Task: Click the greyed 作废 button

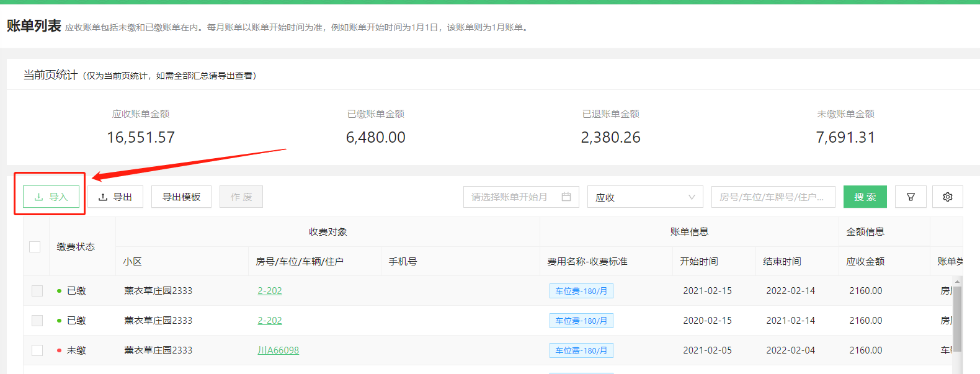Action: [241, 197]
